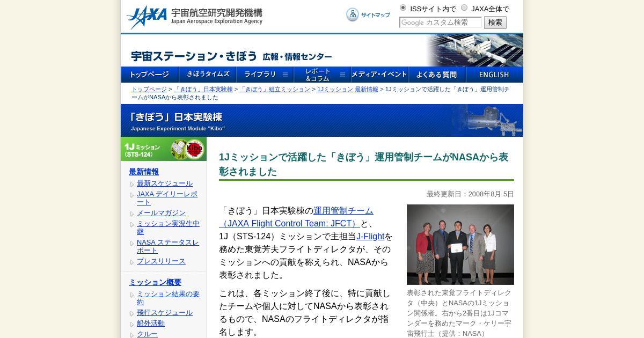Click the 「きぼう」日本実験棟 breadcrumb link
This screenshot has height=338, width=644.
tap(203, 89)
